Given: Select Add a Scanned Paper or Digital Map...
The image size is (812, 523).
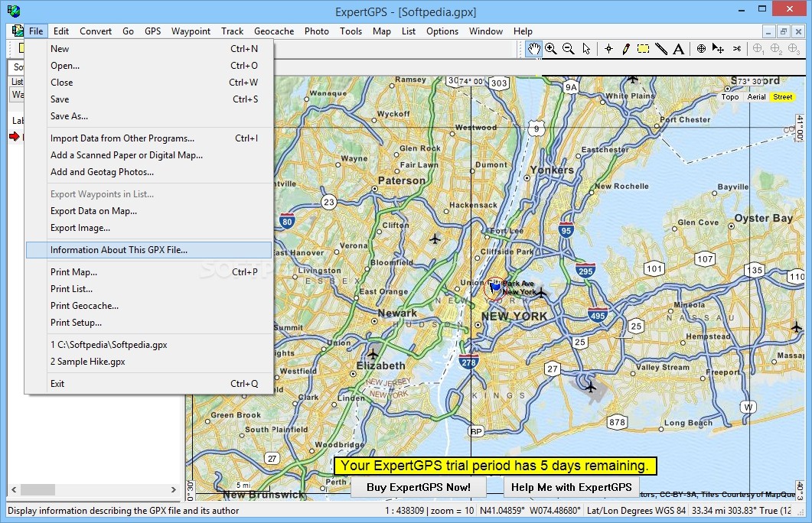Looking at the screenshot, I should coord(149,155).
